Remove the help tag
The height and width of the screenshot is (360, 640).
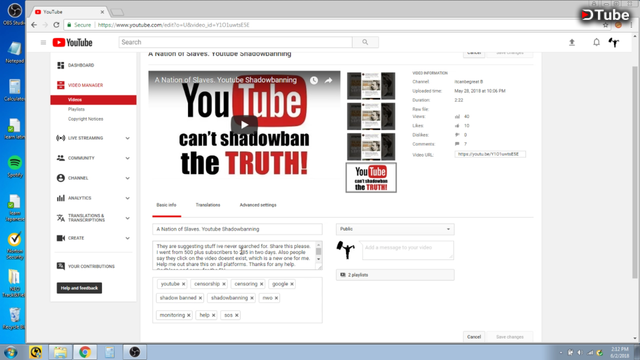click(213, 315)
